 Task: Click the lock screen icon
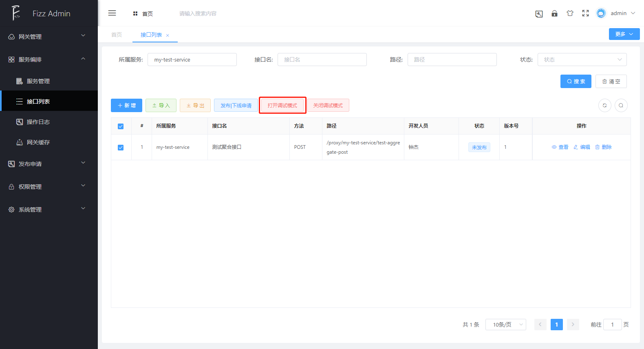point(554,13)
